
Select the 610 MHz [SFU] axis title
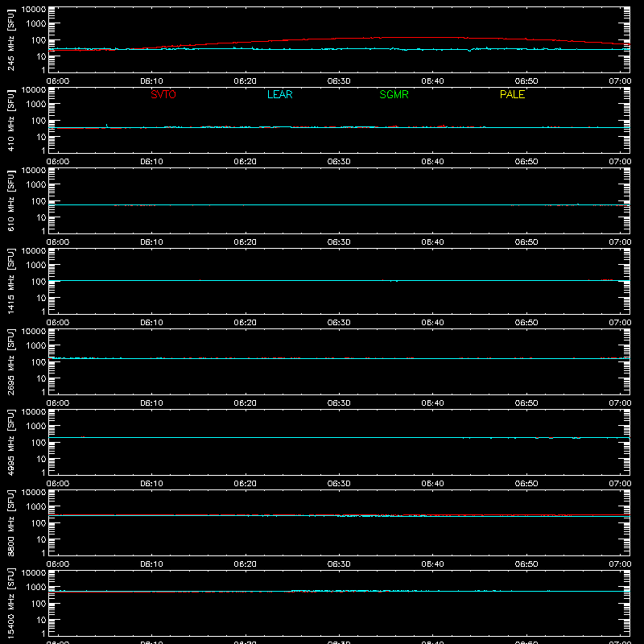point(10,201)
